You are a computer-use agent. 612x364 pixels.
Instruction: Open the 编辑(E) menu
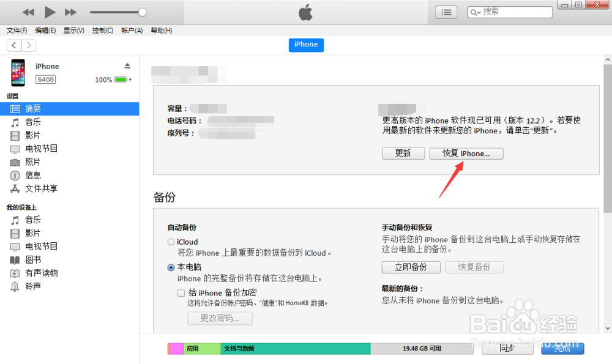point(45,31)
